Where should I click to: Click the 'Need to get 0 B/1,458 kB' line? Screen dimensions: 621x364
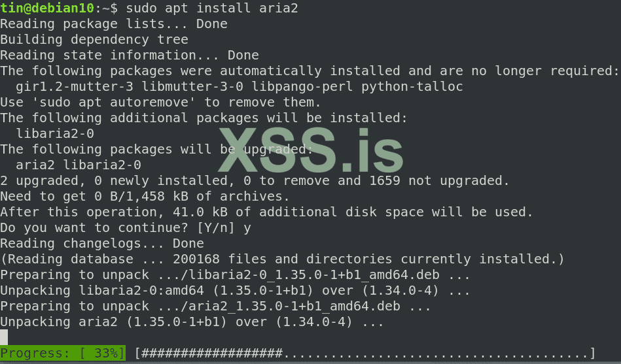point(145,196)
